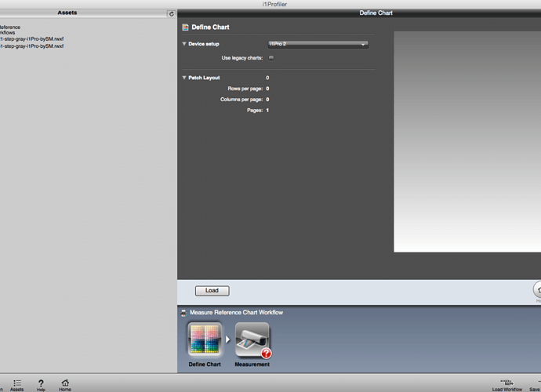Click the Rows per page value
The width and height of the screenshot is (541, 392).
pos(267,89)
